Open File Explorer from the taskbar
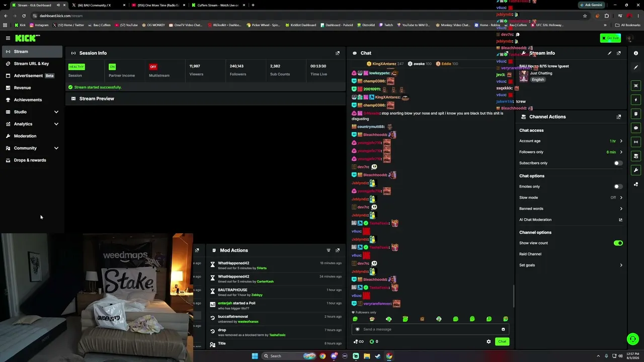The image size is (644, 362). [367, 356]
